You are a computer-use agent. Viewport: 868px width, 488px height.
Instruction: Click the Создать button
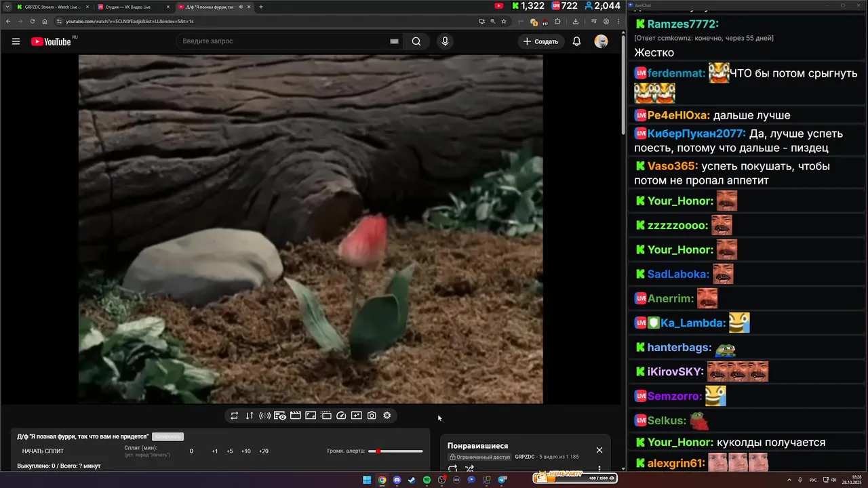pyautogui.click(x=540, y=41)
